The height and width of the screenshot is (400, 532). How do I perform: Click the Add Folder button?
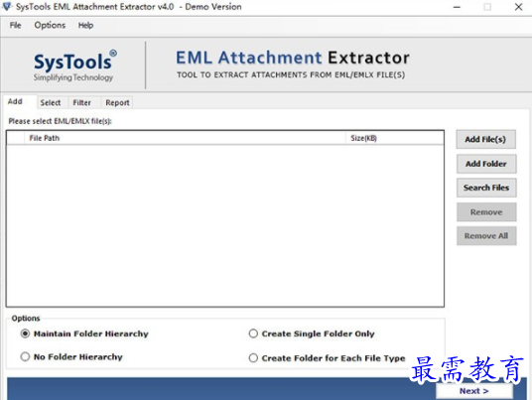486,164
